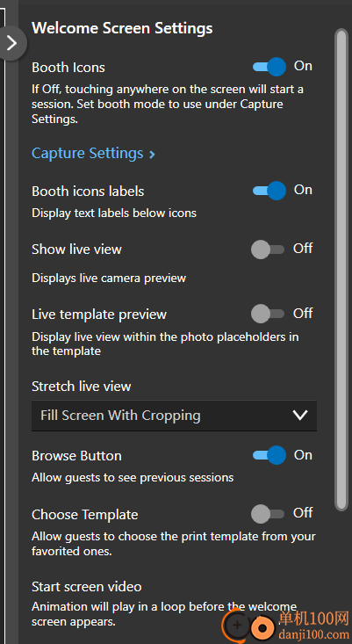
Task: Click the Stretch live view label
Action: (82, 387)
